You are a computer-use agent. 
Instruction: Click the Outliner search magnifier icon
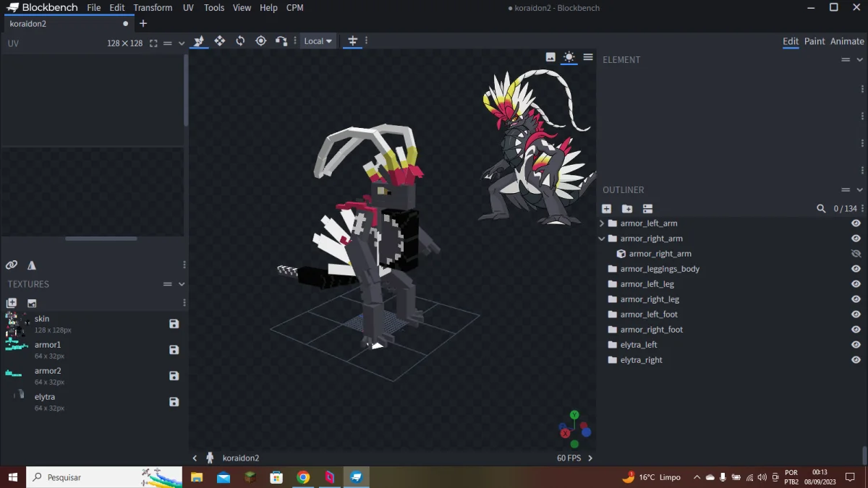tap(821, 208)
